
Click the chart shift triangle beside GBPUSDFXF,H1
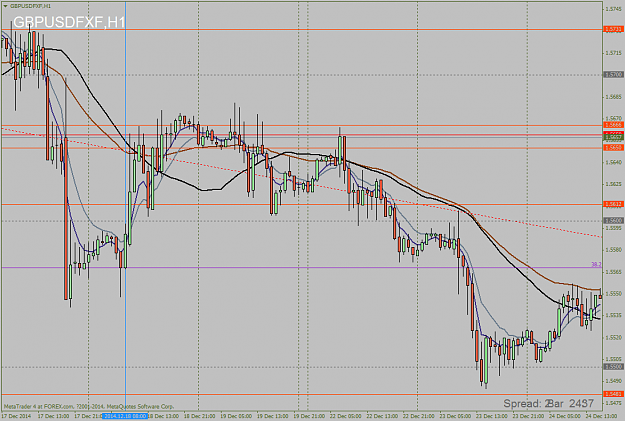click(x=5, y=6)
